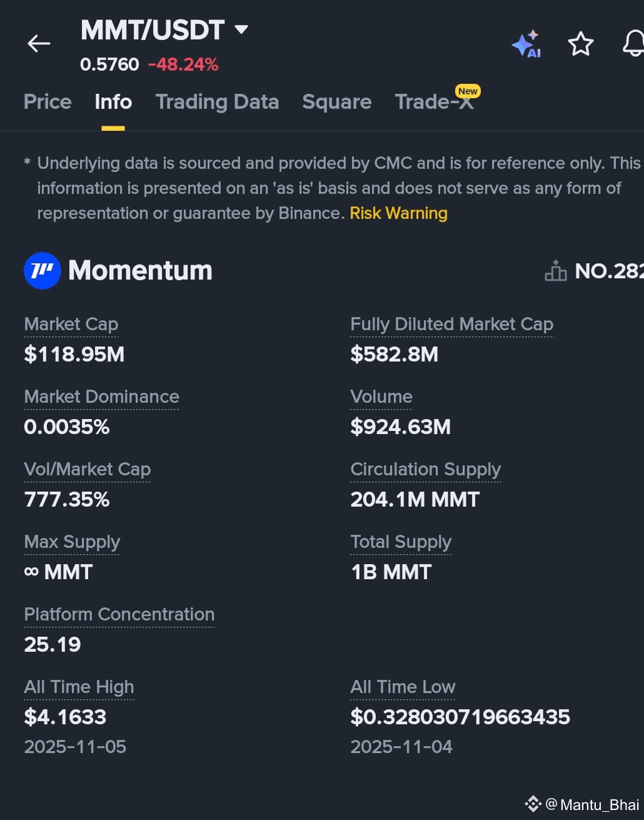Tap the ranking podium icon

tap(556, 271)
